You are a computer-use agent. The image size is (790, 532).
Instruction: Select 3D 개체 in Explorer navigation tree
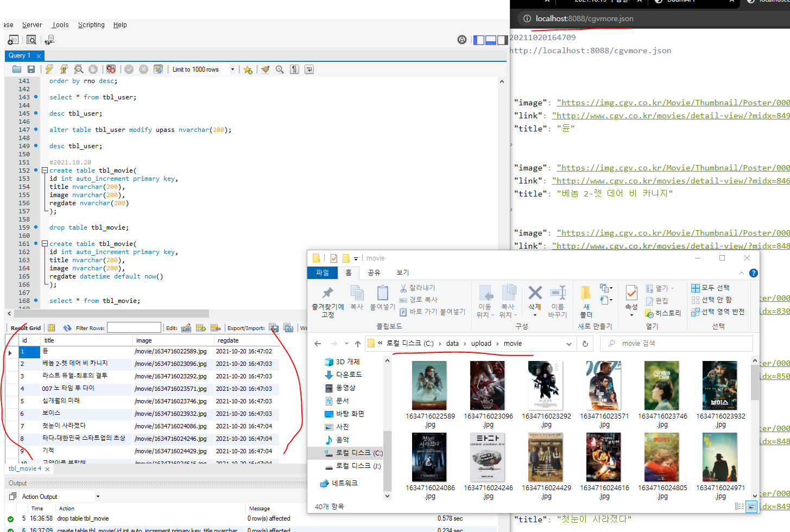click(342, 362)
